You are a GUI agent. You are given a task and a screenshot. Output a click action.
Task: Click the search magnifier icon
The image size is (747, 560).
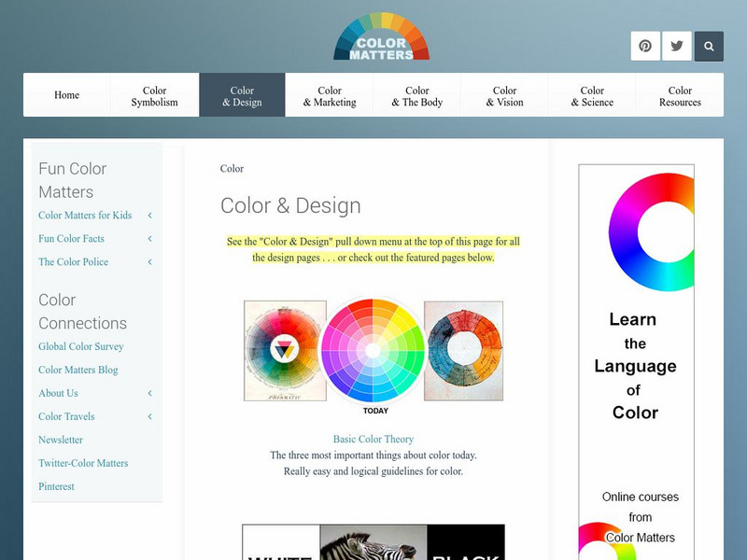(x=709, y=46)
